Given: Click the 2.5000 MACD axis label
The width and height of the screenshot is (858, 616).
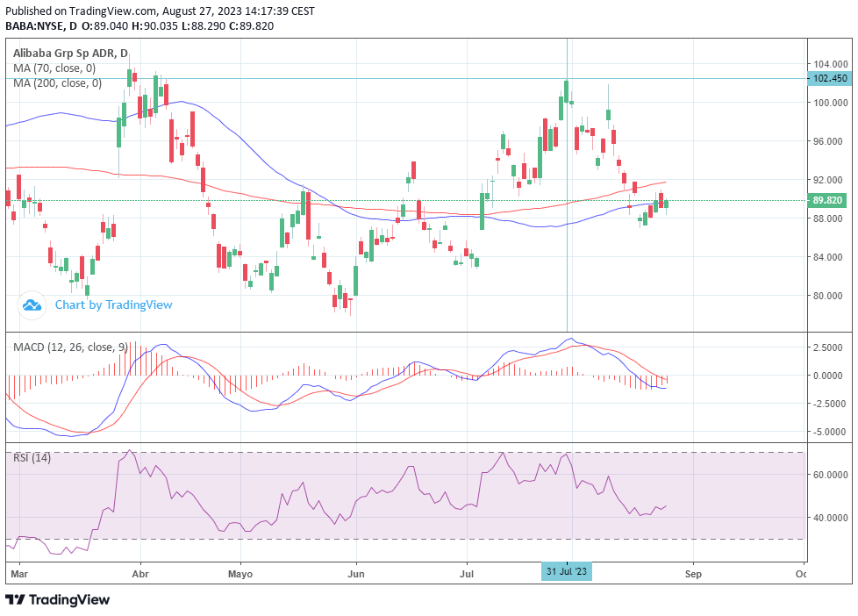Looking at the screenshot, I should pos(827,347).
